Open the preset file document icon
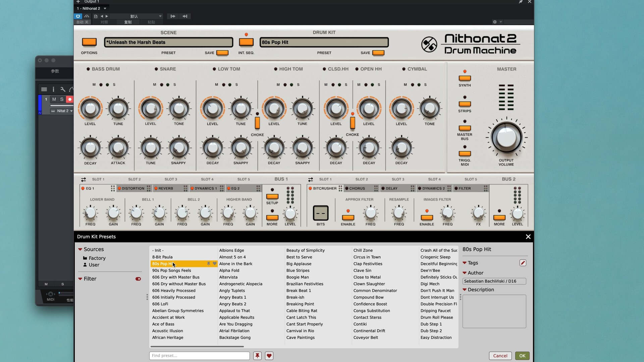Viewport: 644px width, 362px height. pyautogui.click(x=96, y=16)
